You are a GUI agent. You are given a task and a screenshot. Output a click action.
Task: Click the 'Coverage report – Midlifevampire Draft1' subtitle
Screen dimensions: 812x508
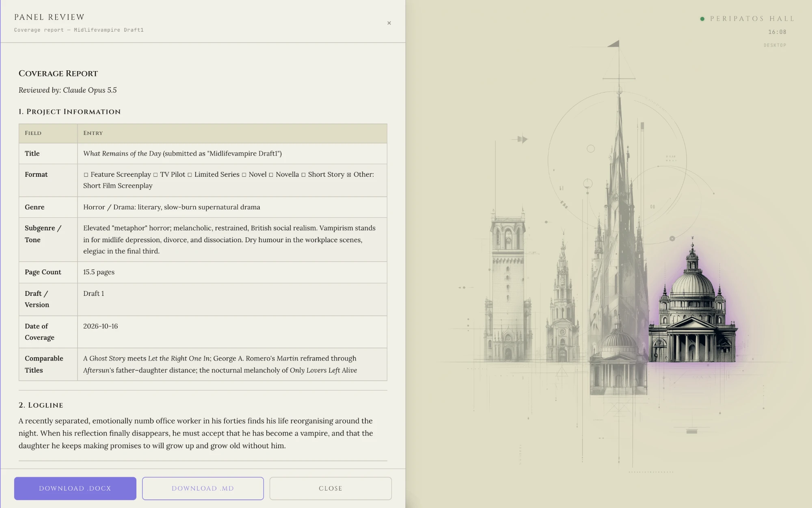tap(79, 30)
